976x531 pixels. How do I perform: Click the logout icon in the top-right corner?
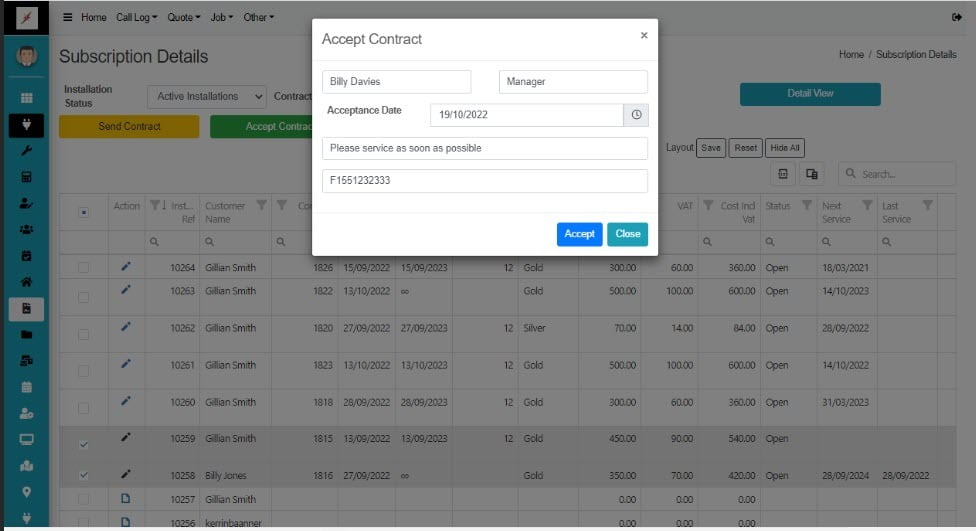tap(957, 18)
